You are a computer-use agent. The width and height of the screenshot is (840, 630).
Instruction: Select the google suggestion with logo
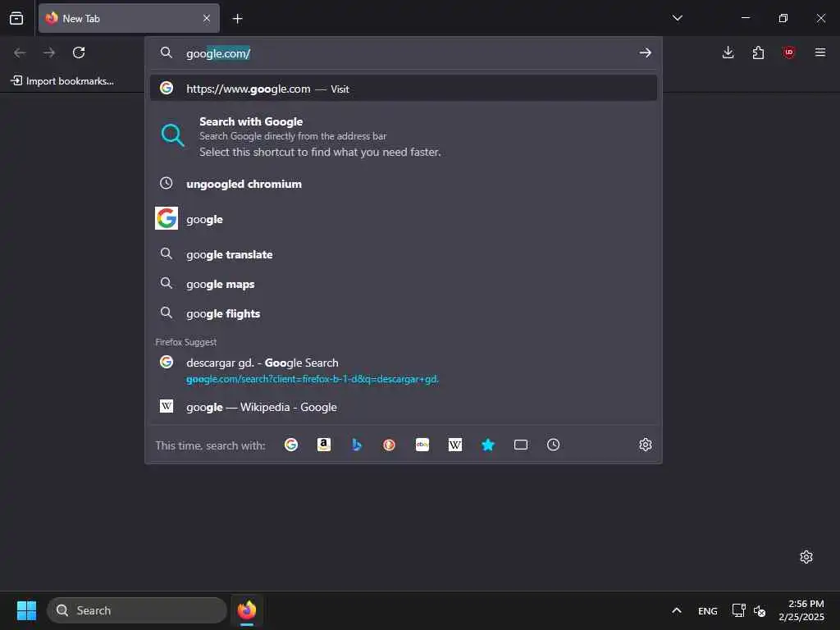404,218
